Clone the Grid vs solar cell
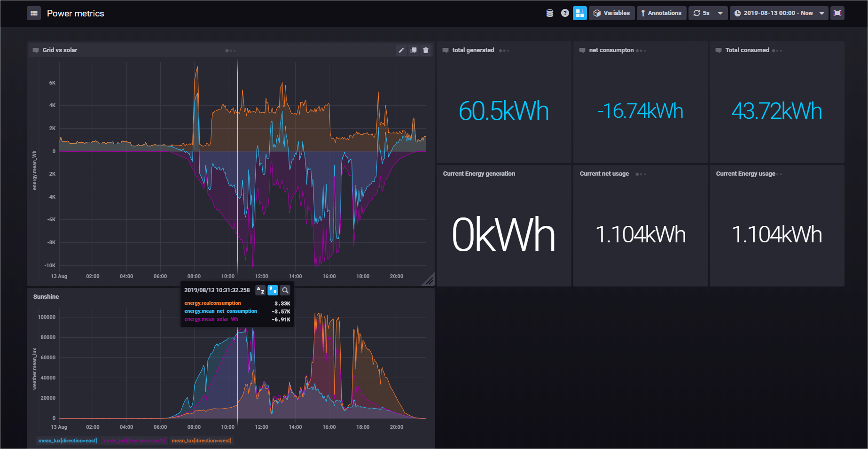The width and height of the screenshot is (868, 449). pyautogui.click(x=414, y=50)
